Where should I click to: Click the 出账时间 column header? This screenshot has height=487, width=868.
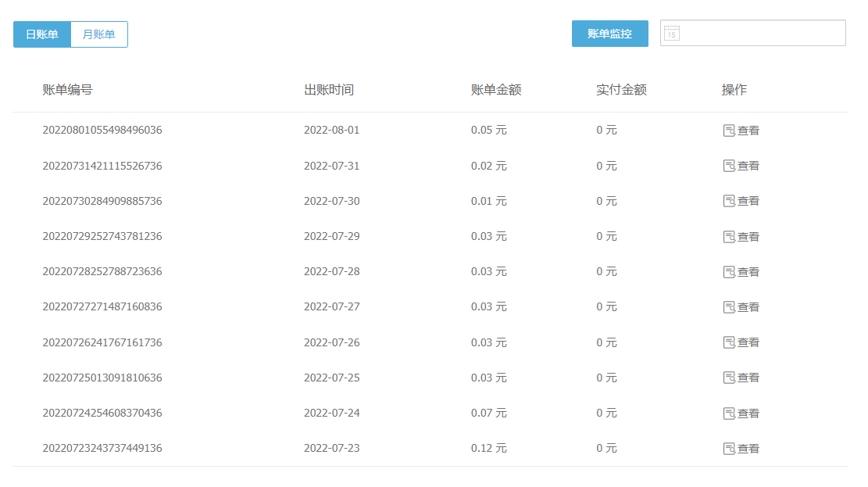point(328,89)
